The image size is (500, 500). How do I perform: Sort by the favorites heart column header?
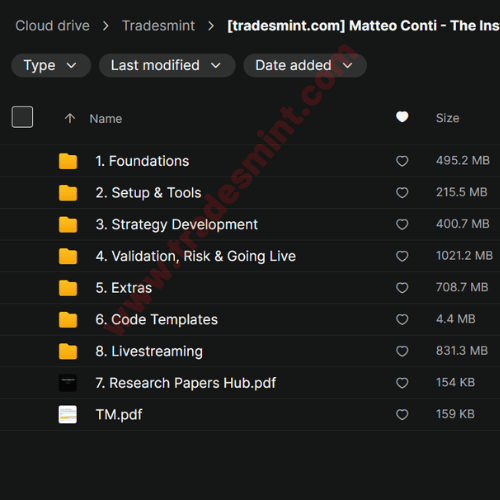click(402, 117)
